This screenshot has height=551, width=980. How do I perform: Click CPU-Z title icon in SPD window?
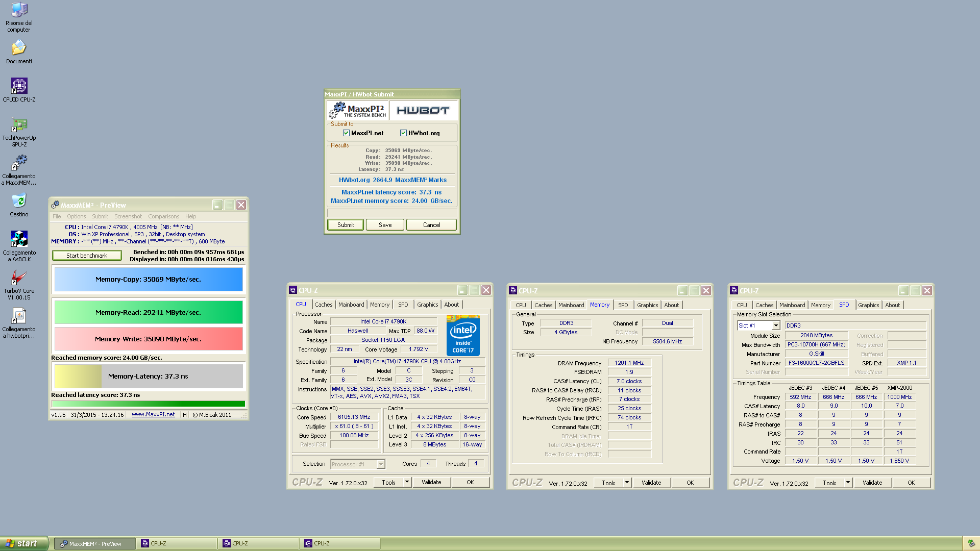(x=734, y=291)
